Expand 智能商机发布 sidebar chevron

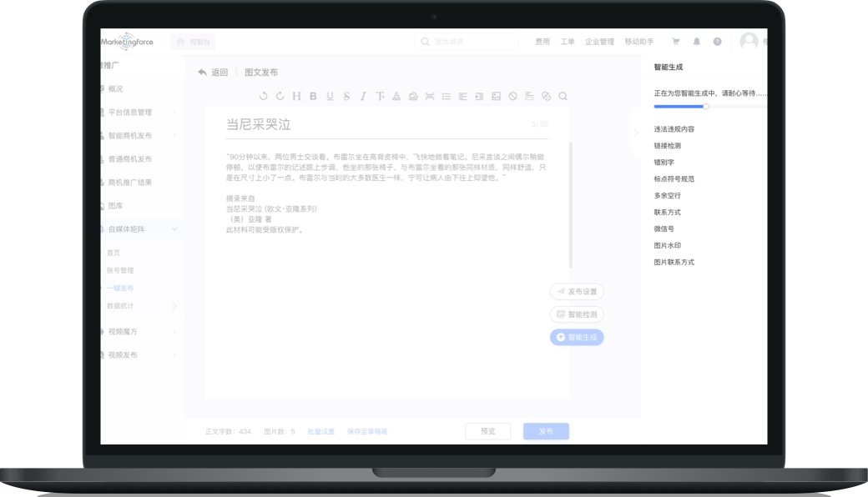pos(174,135)
